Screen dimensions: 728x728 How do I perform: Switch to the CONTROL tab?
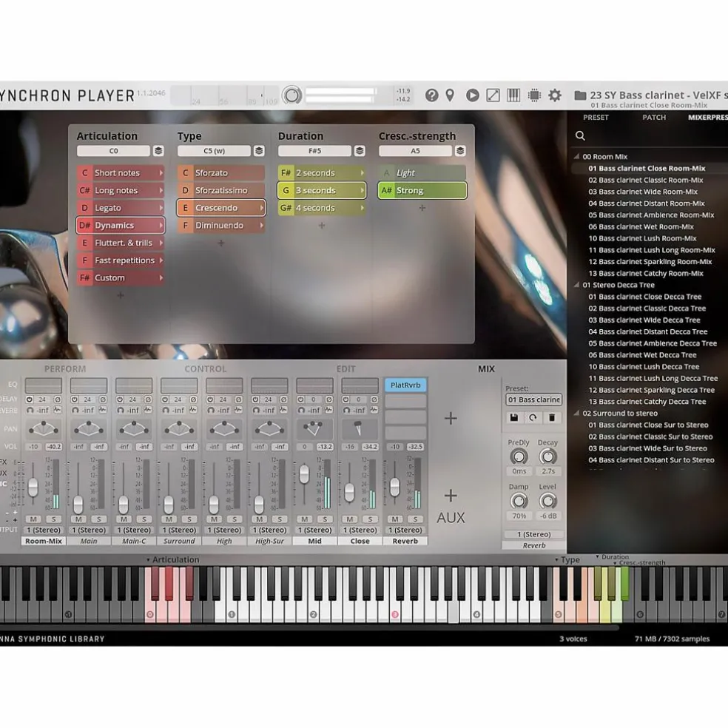[205, 368]
